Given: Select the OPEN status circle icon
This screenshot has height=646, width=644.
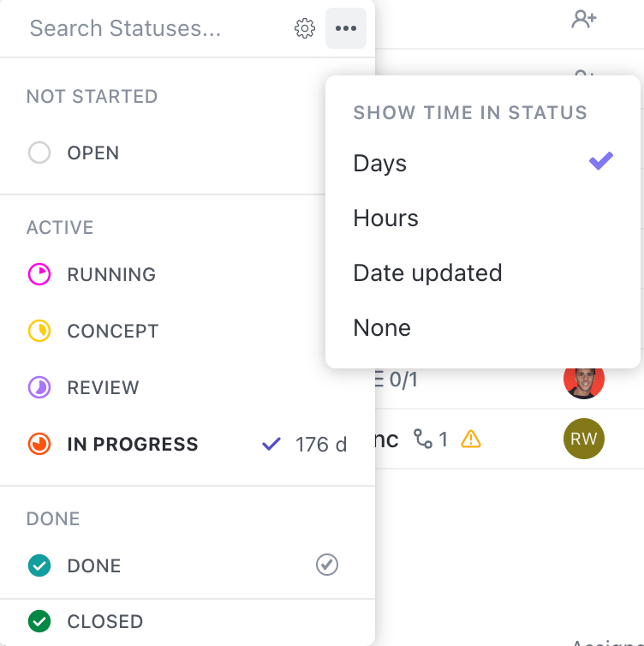Looking at the screenshot, I should [x=39, y=153].
